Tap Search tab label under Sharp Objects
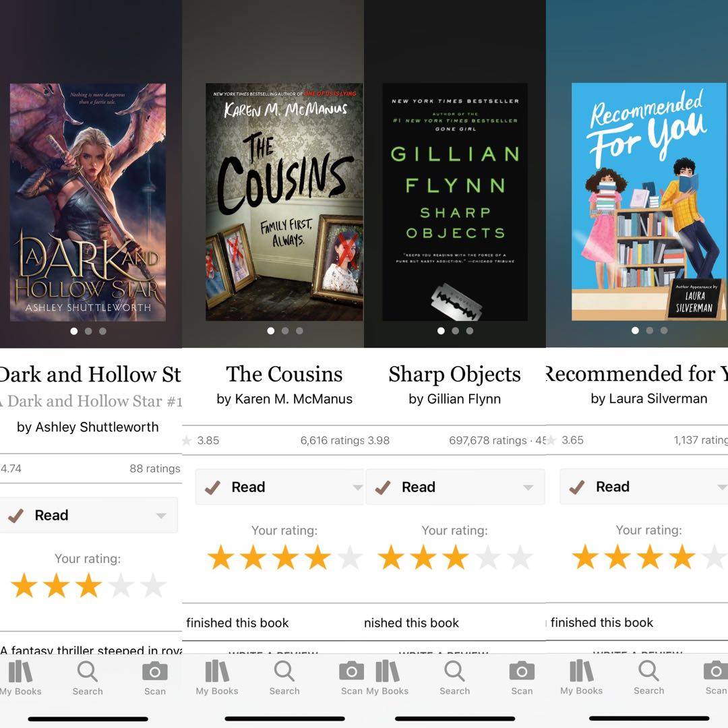728x728 pixels. pyautogui.click(x=454, y=692)
